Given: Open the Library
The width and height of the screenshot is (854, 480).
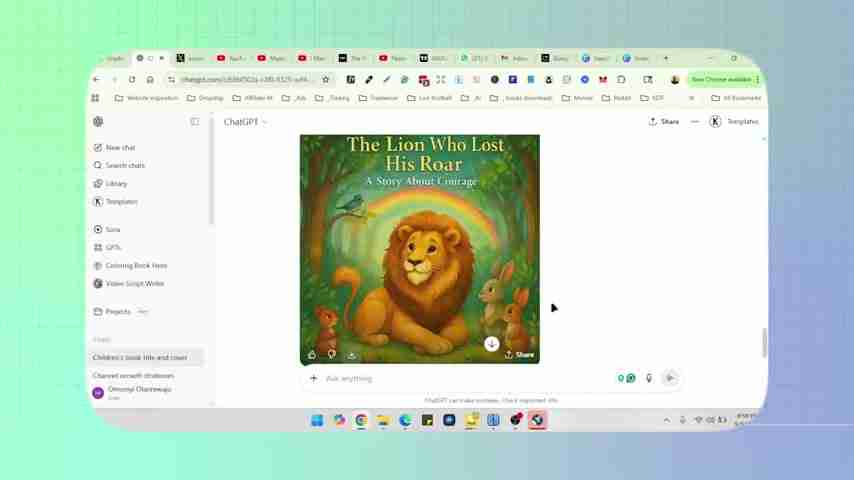Looking at the screenshot, I should coord(111,184).
